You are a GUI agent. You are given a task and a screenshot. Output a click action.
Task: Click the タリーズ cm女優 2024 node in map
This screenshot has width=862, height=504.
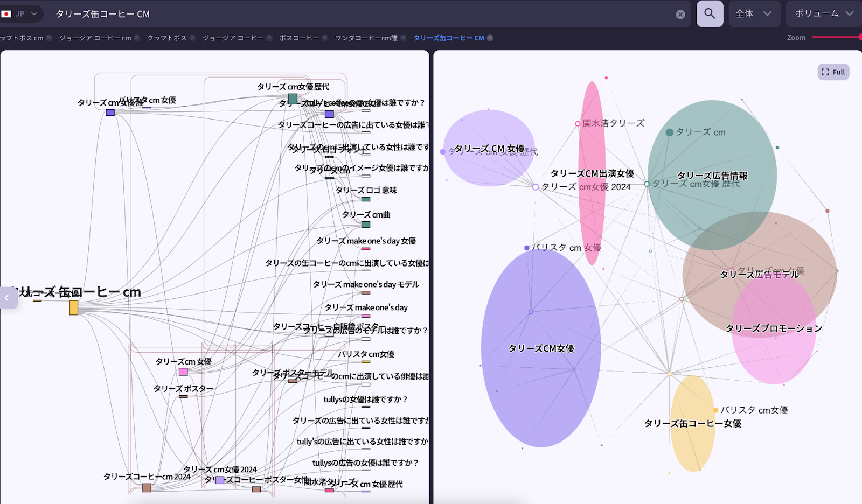tap(536, 187)
